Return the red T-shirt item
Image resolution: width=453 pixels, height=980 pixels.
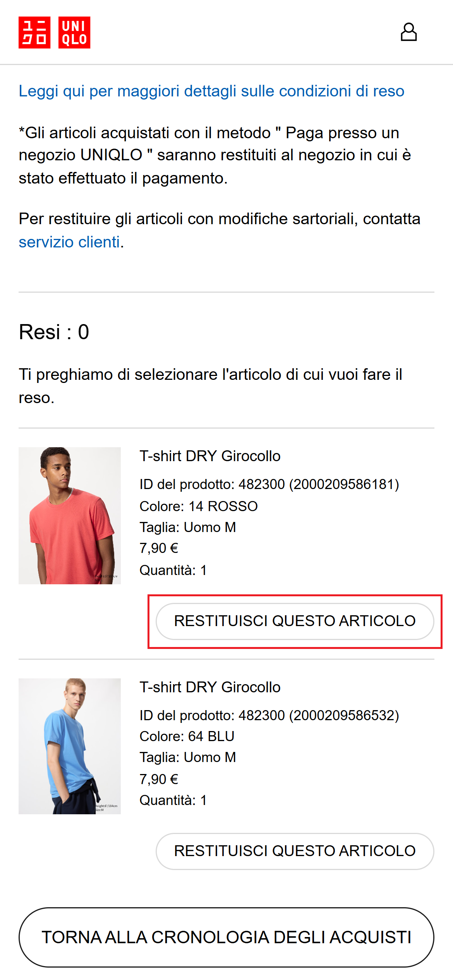coord(295,621)
